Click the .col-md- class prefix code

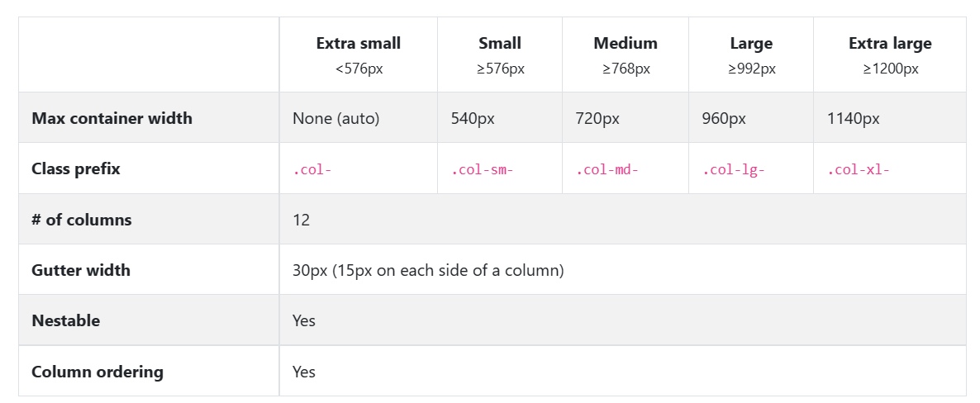pyautogui.click(x=607, y=170)
